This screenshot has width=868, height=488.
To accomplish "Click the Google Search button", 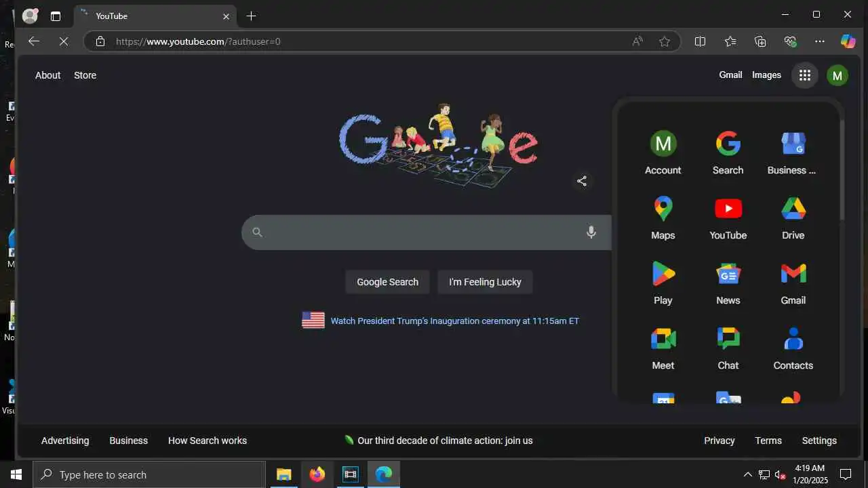I will coord(387,282).
